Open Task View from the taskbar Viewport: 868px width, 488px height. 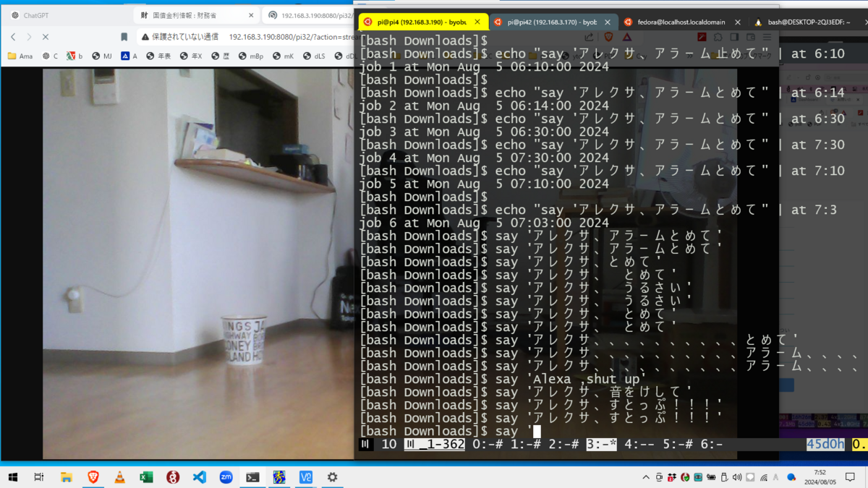tap(38, 477)
